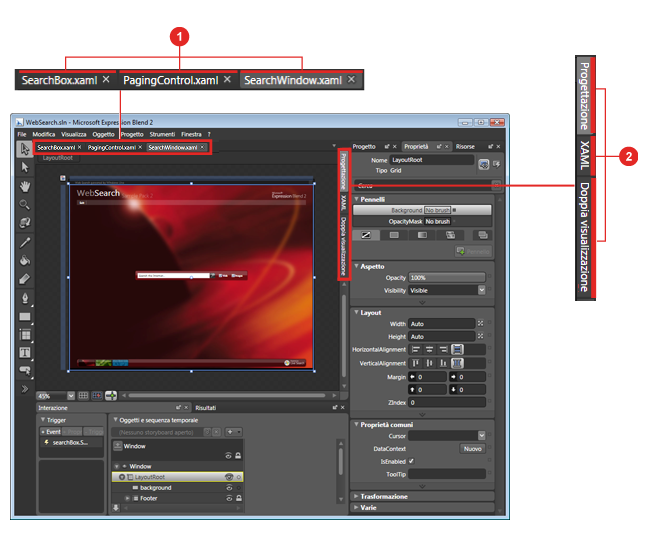Select the Direct Selection tool
This screenshot has width=658, height=542.
coord(25,167)
